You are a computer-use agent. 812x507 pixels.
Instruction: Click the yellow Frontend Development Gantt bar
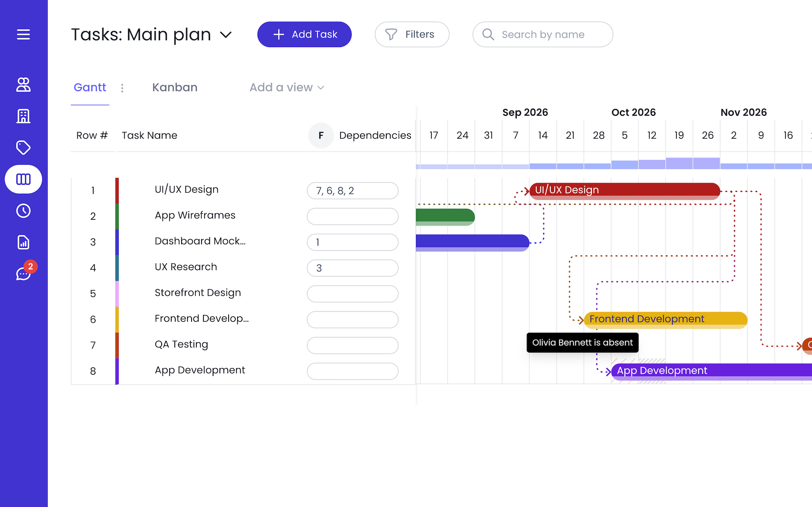tap(665, 320)
